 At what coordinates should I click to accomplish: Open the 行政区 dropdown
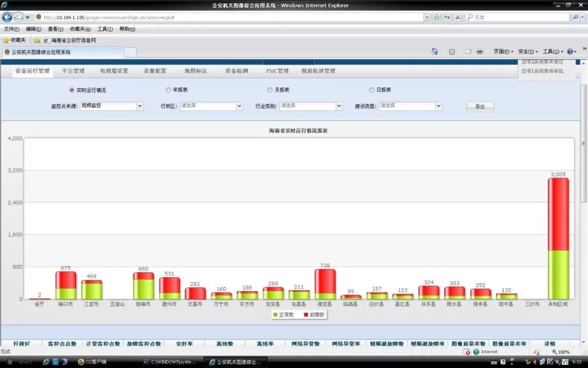click(211, 106)
